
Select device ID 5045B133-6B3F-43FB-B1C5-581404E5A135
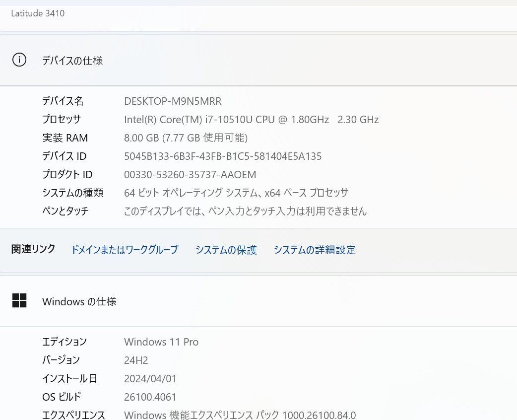(223, 156)
